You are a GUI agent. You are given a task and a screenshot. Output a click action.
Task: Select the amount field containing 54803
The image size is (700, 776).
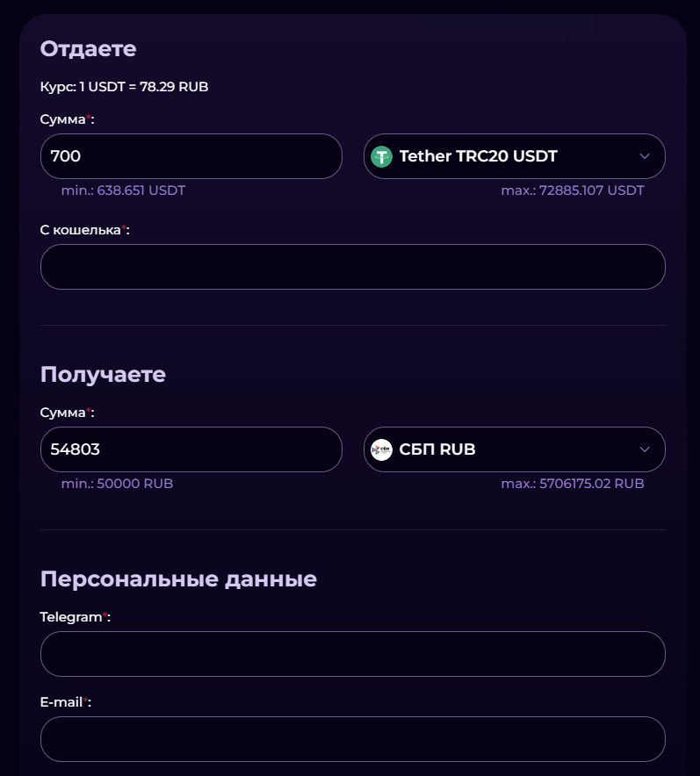pyautogui.click(x=191, y=449)
